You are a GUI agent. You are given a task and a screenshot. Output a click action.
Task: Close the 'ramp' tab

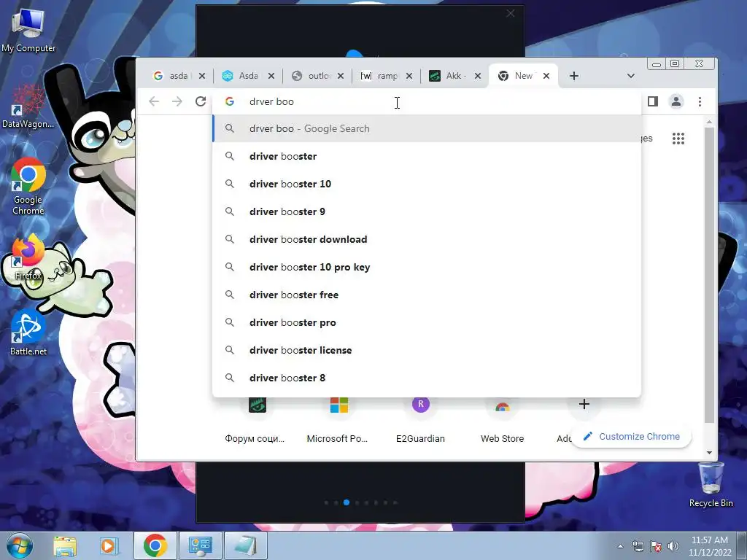coord(409,76)
